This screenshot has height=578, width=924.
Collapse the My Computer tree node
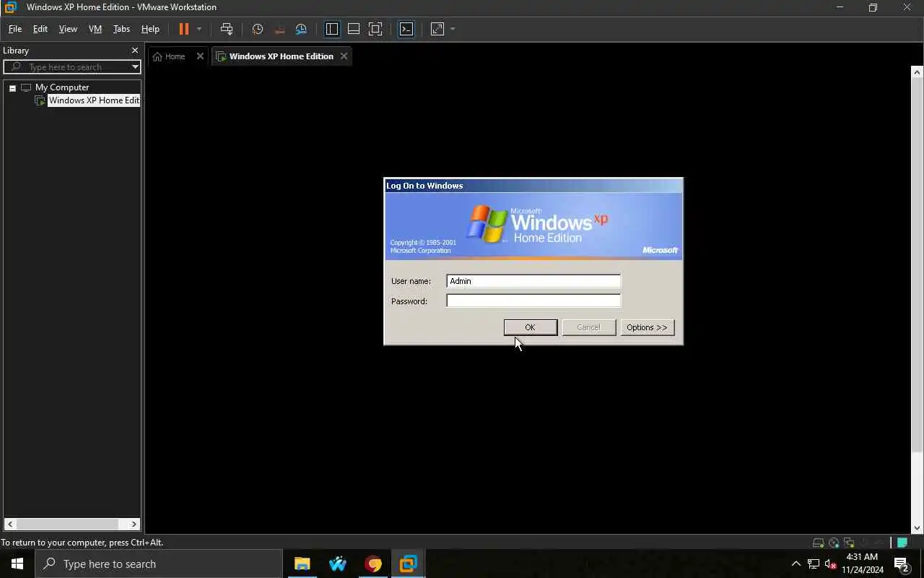pyautogui.click(x=12, y=87)
